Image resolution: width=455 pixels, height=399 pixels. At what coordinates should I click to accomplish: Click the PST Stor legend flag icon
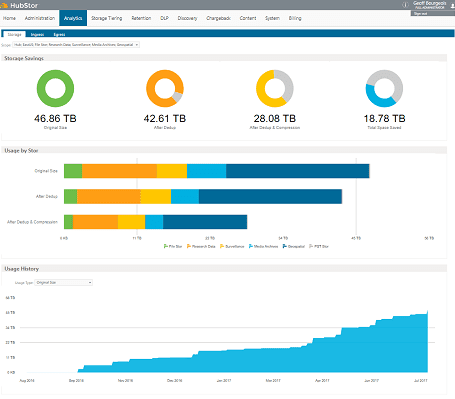coord(311,246)
